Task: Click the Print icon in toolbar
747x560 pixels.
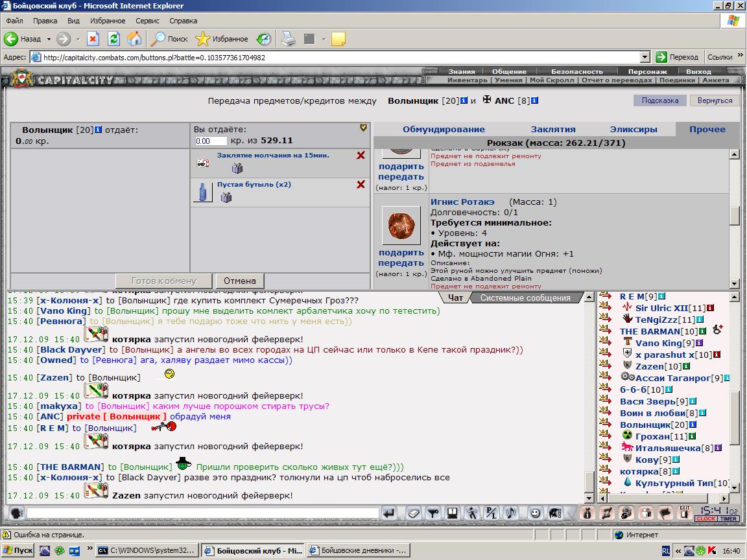Action: tap(288, 39)
